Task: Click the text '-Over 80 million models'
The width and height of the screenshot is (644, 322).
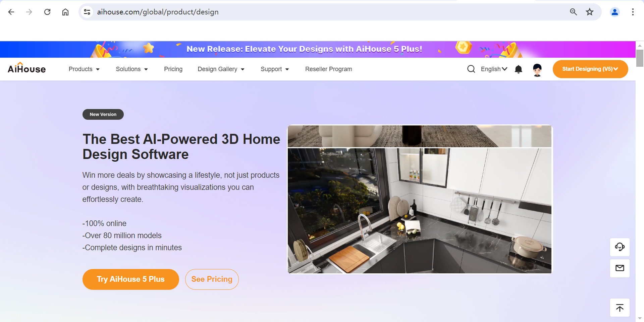Action: (122, 235)
